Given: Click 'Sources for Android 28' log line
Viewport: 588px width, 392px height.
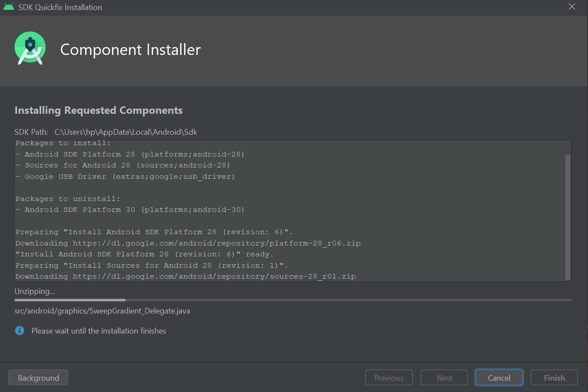Looking at the screenshot, I should [123, 165].
